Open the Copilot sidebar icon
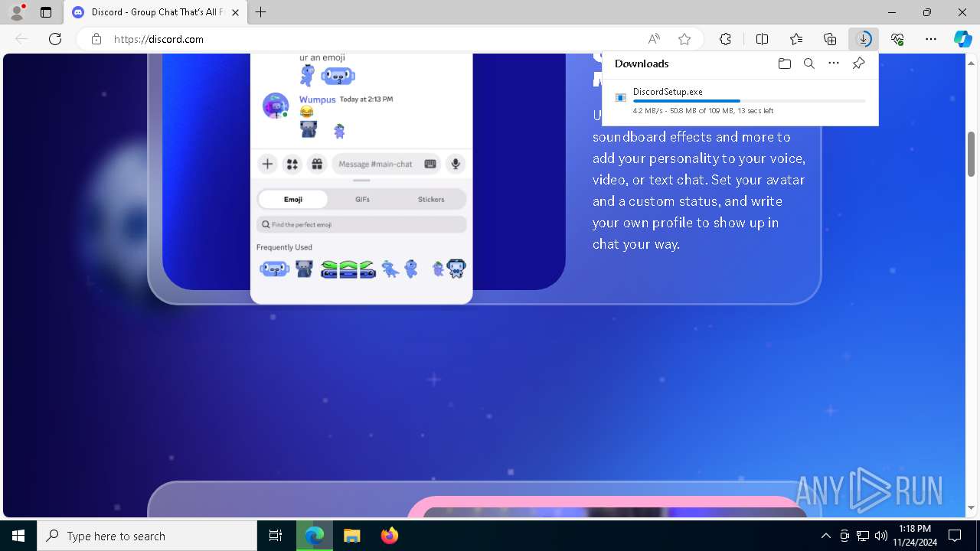 point(963,39)
